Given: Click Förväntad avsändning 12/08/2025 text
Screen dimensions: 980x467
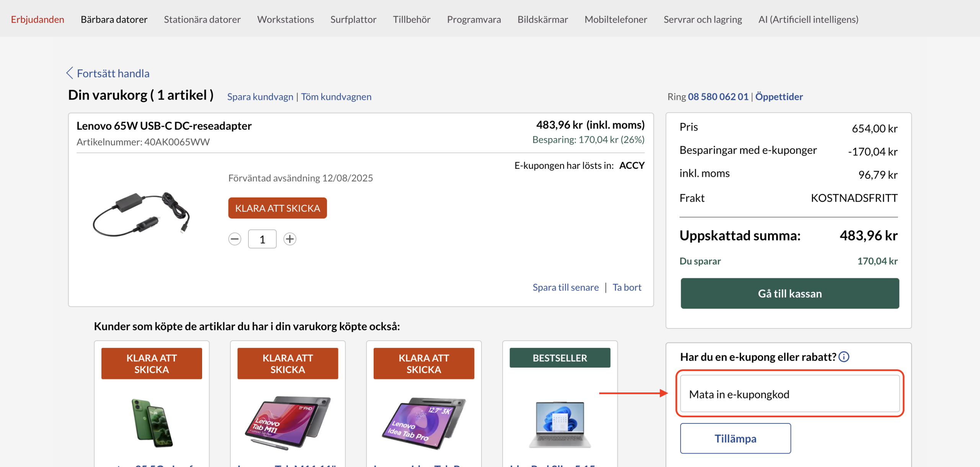Looking at the screenshot, I should (301, 178).
